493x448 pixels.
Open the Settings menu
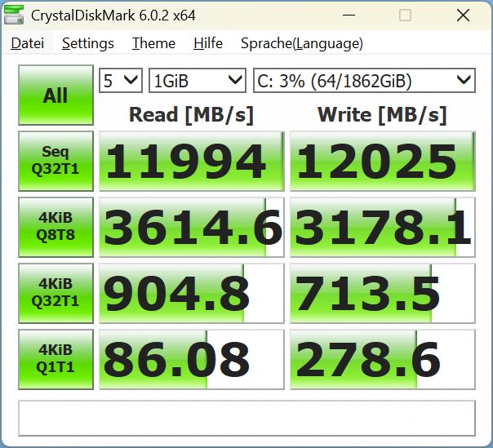pos(87,43)
